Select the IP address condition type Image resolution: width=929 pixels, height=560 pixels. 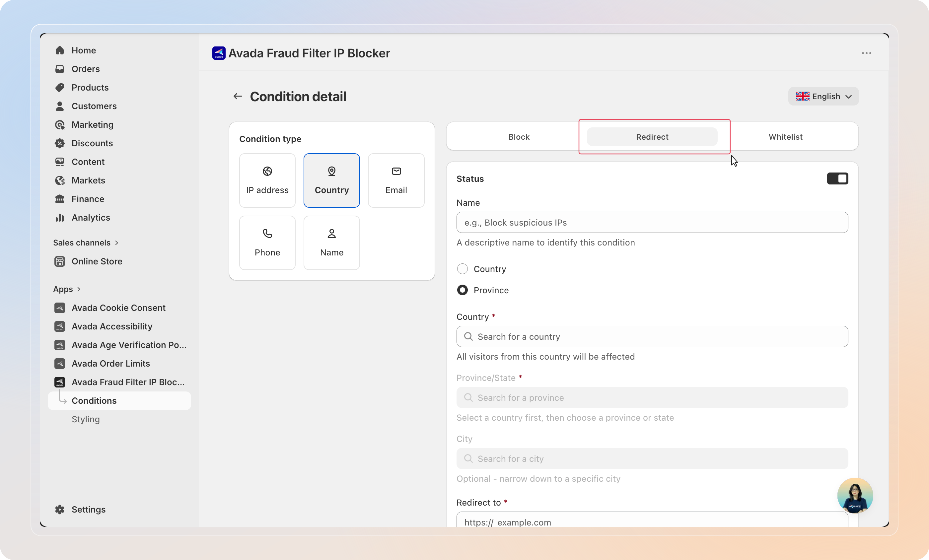coord(267,180)
